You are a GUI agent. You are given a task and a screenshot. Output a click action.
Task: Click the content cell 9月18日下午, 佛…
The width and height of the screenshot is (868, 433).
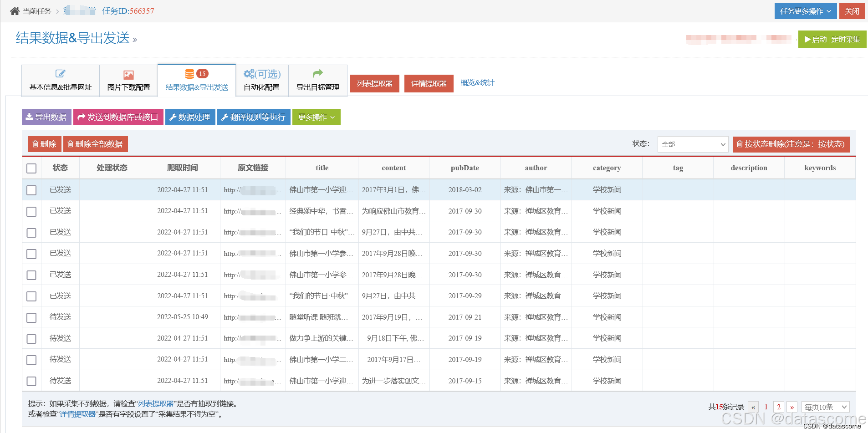pos(394,338)
